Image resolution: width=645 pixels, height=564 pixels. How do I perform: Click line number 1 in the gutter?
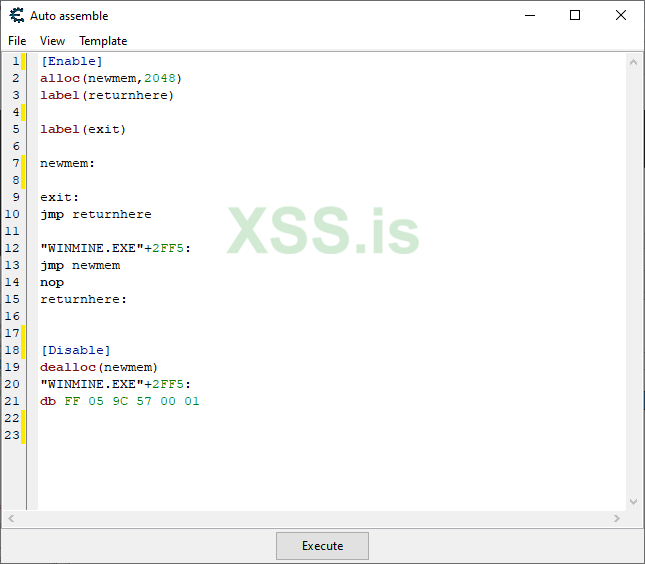pyautogui.click(x=16, y=61)
